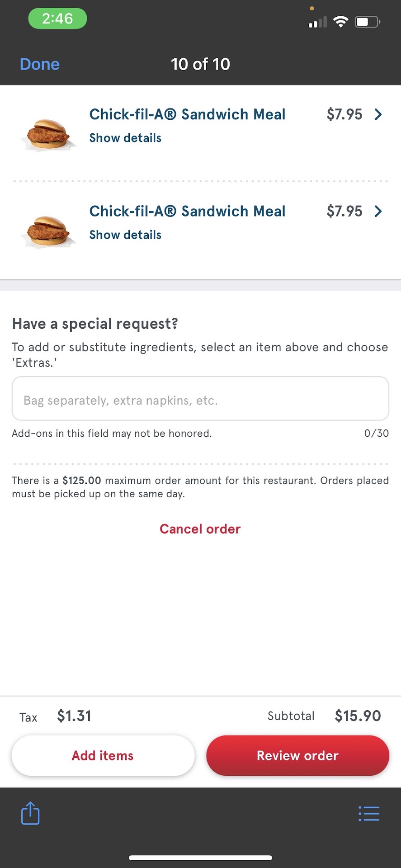
Task: Open the list menu icon at bottom right
Action: (x=369, y=813)
